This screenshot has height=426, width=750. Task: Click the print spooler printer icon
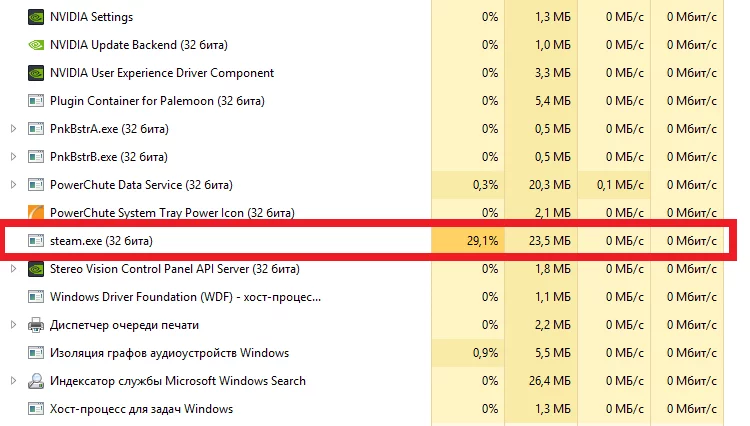(x=36, y=325)
